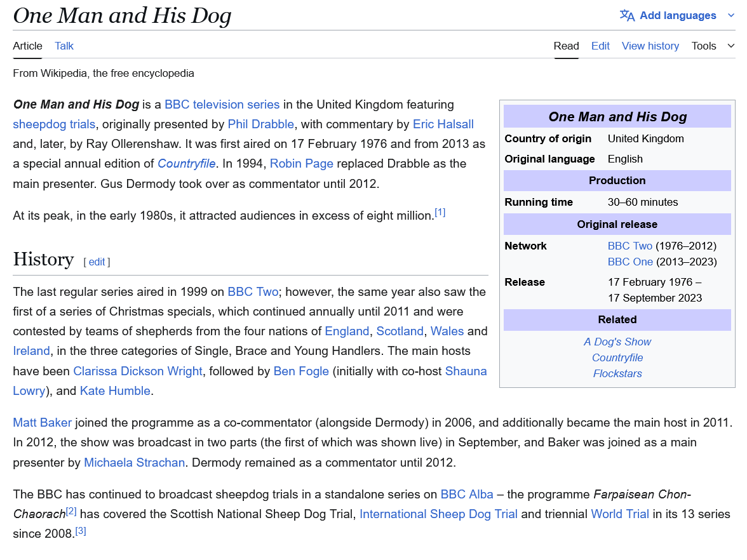The height and width of the screenshot is (560, 747).
Task: Open the World Trial link
Action: tap(620, 514)
